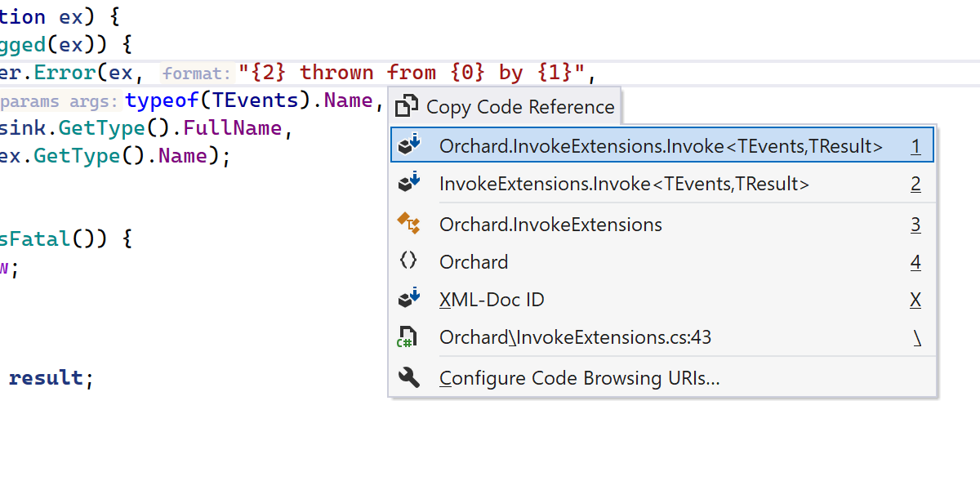Click method icon beside InvokeExtensions.Invoke<TEvents,TResult>
The width and height of the screenshot is (980, 490).
409,184
